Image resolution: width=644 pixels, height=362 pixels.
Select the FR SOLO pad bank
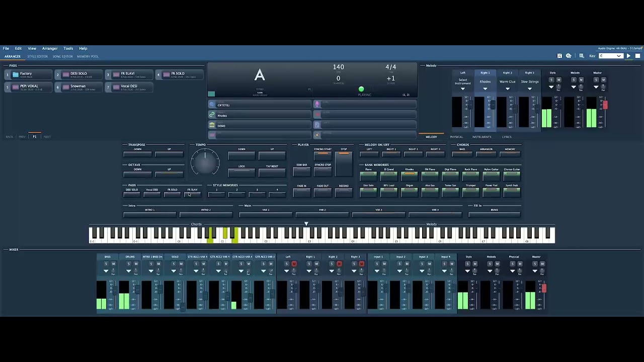179,74
